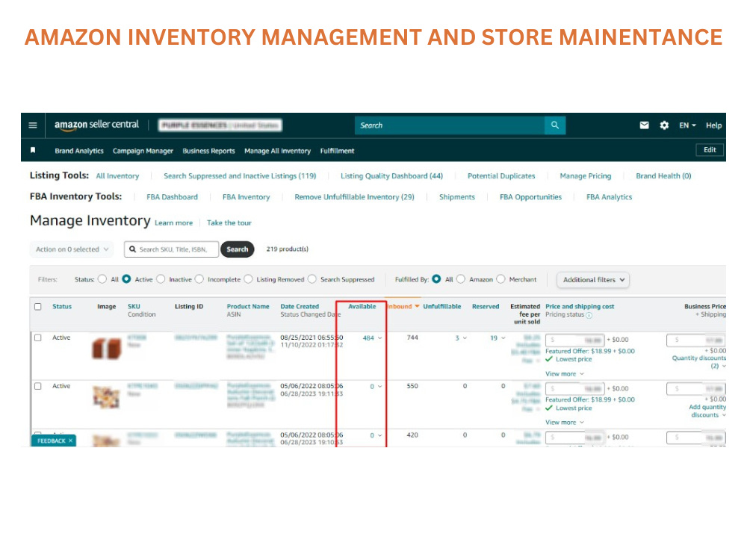Open Listing Quality Dashboard (44)

(391, 175)
